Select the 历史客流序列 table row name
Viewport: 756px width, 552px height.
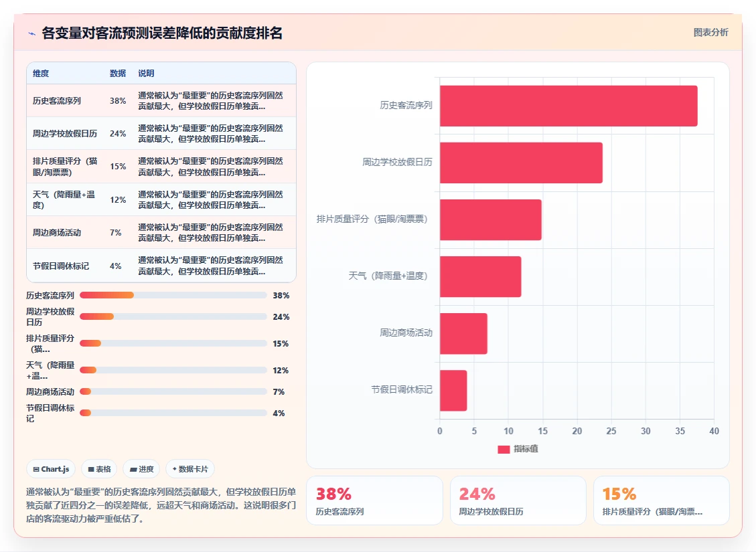pos(57,100)
